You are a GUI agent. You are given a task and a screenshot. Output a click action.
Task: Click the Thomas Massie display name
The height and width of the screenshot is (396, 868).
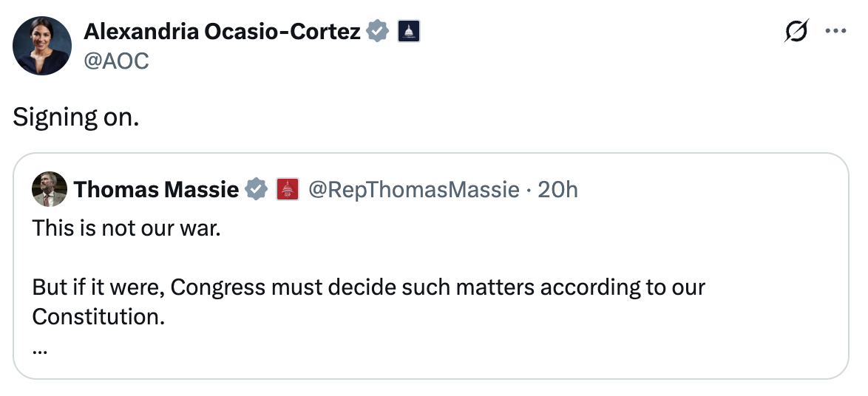click(x=156, y=190)
